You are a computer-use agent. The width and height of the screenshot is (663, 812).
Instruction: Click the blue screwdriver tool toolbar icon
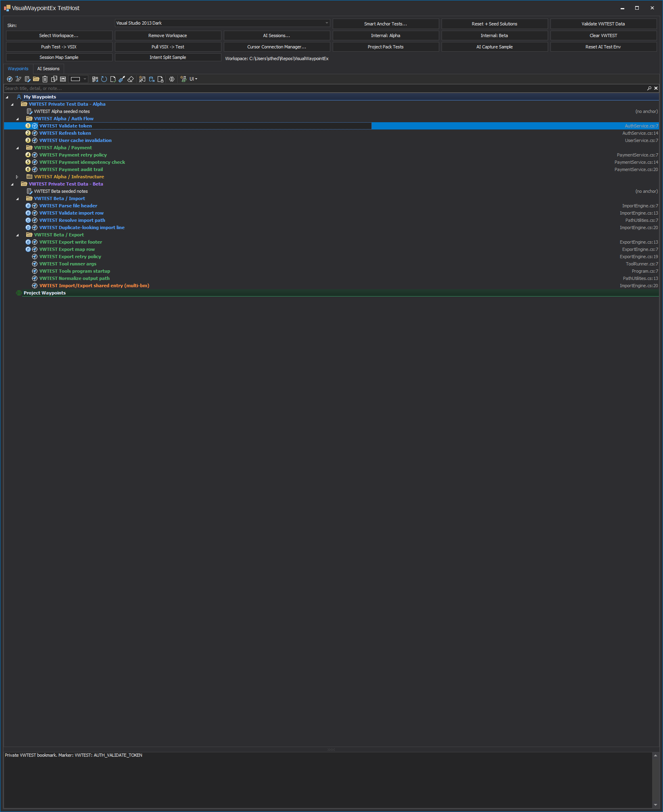tap(122, 79)
